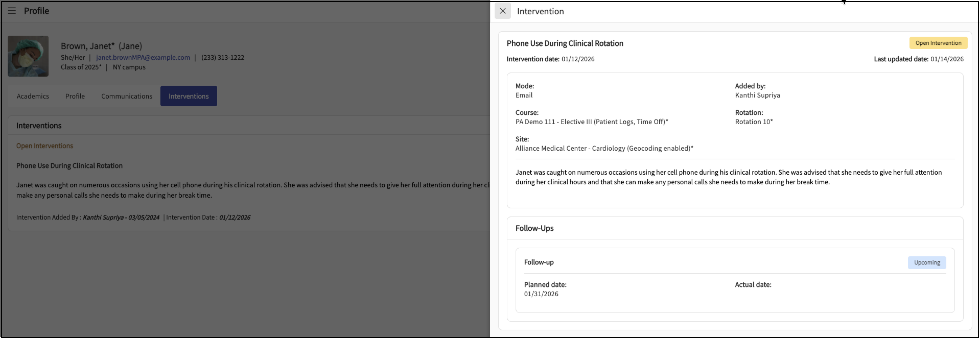Click the janet.brownMPA@example.com email link
The image size is (980, 338).
143,57
